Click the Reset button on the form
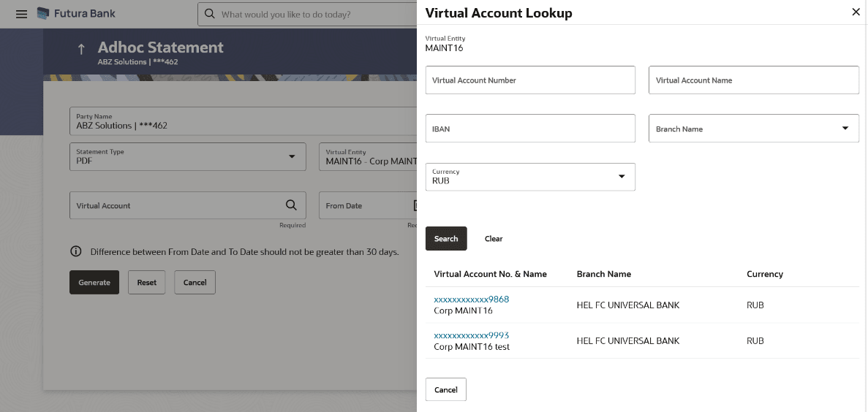 click(147, 283)
